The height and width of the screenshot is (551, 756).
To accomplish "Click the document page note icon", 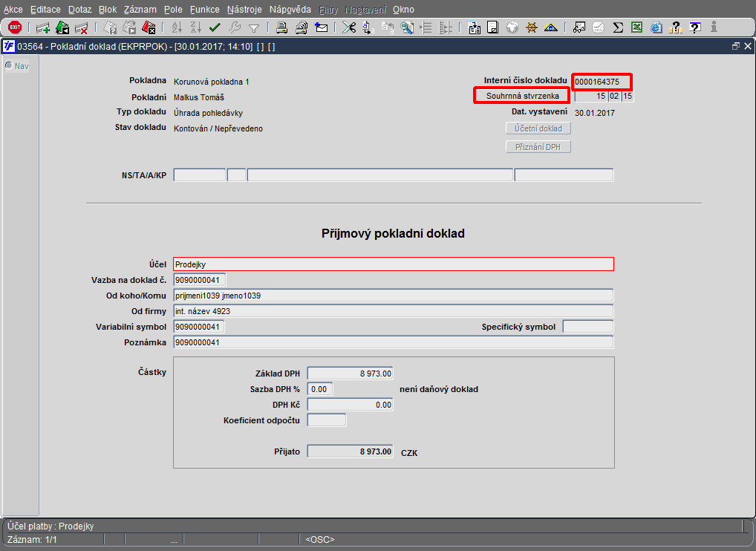I will pos(493,28).
